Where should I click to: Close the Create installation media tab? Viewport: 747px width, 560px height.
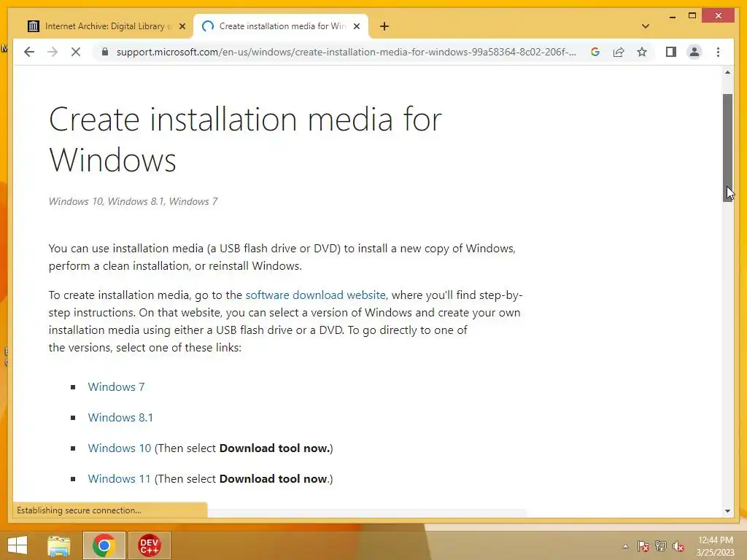click(356, 26)
